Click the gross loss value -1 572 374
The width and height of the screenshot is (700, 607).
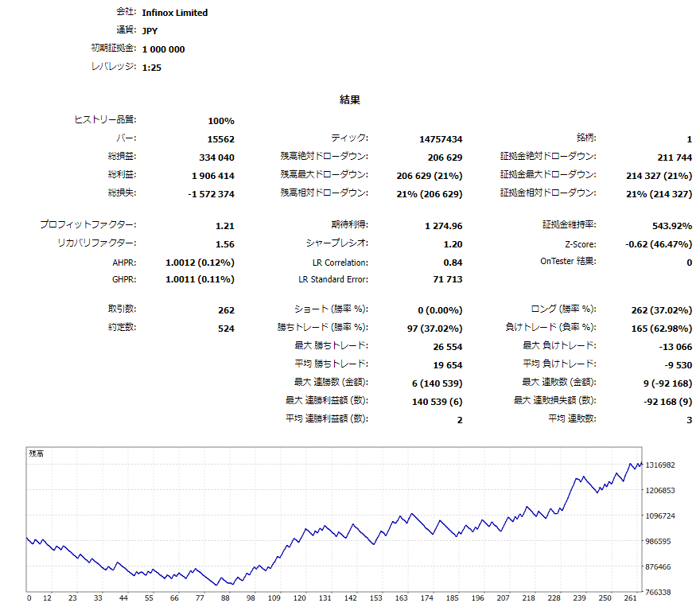pyautogui.click(x=211, y=194)
